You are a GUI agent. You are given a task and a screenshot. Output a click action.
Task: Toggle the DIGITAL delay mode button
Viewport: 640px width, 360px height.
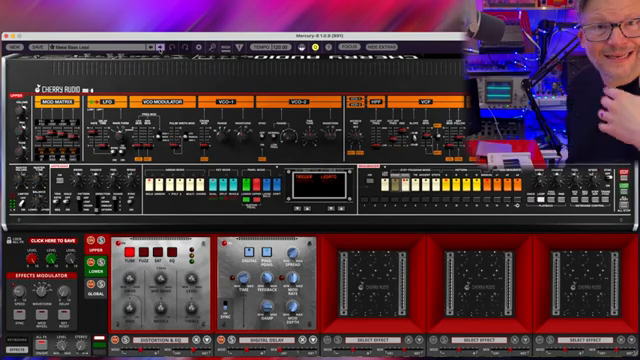tap(249, 252)
